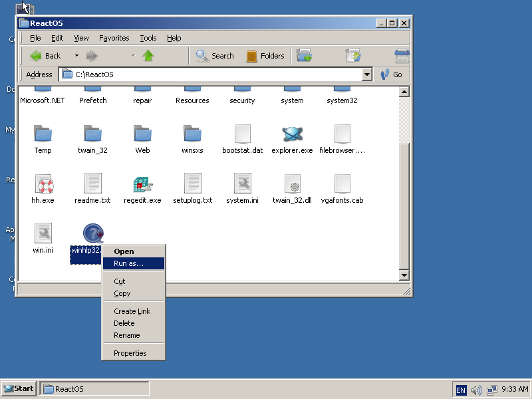The height and width of the screenshot is (399, 532).
Task: Select the system.ini file icon
Action: 242,184
